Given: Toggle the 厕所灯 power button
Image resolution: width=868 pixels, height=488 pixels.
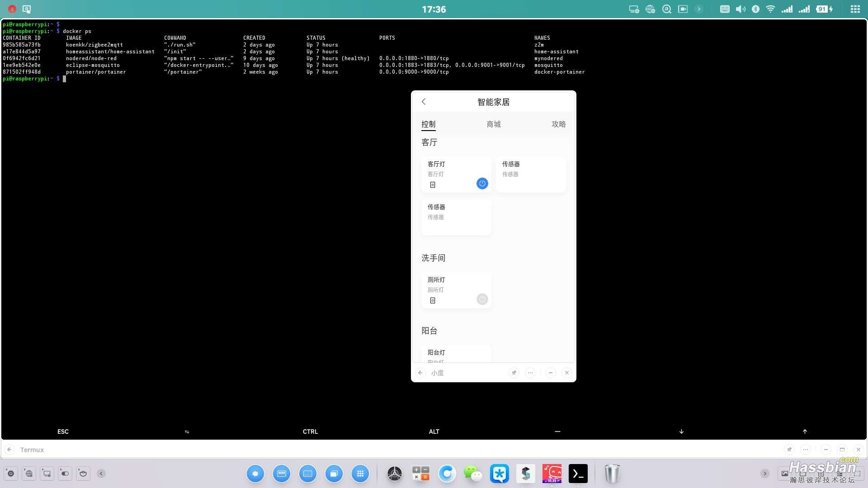Looking at the screenshot, I should coord(482,299).
